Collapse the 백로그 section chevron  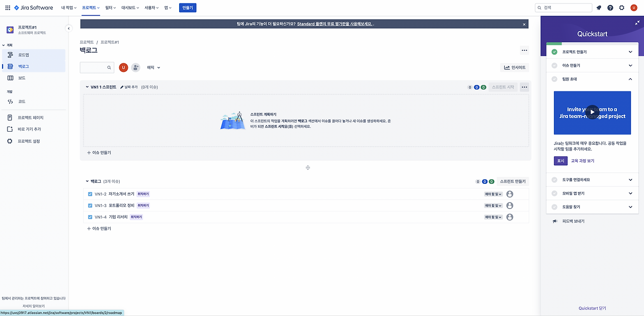[87, 181]
